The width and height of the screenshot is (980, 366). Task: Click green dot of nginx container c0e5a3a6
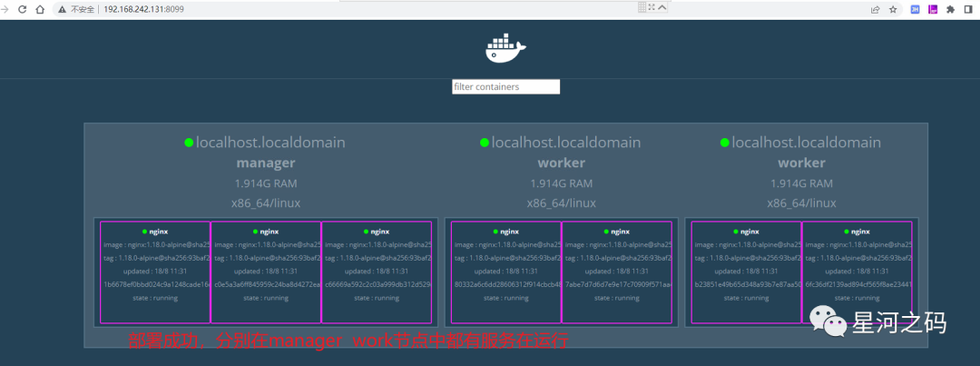[255, 232]
